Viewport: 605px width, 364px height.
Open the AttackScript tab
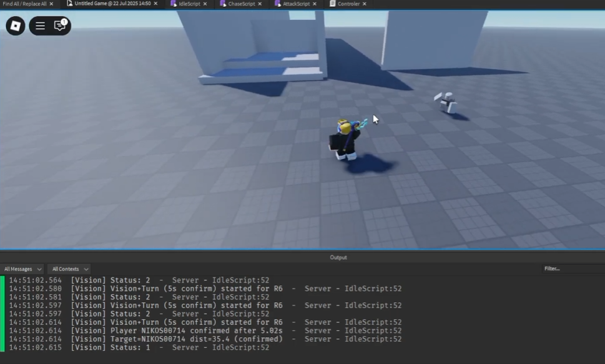point(297,4)
